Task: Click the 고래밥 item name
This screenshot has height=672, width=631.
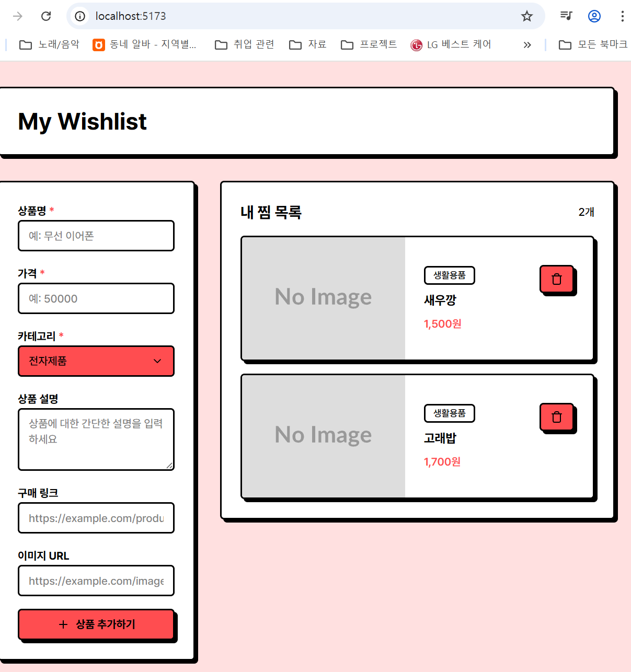Action: 440,438
